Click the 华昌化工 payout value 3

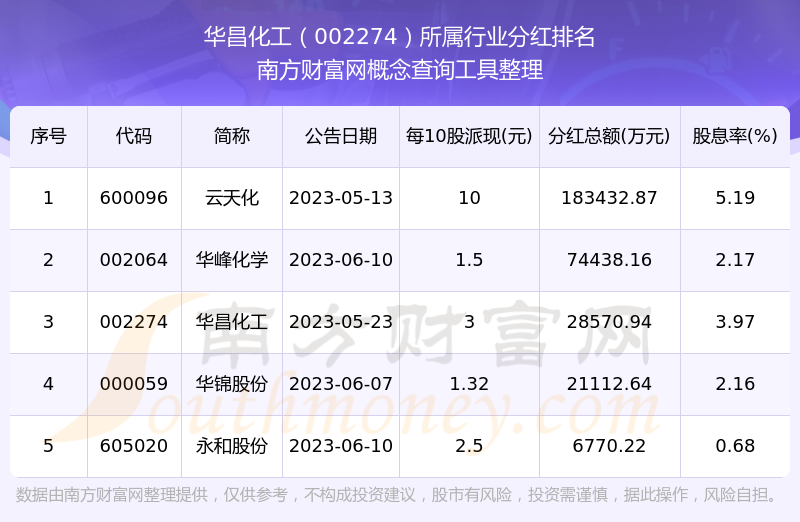pos(469,322)
